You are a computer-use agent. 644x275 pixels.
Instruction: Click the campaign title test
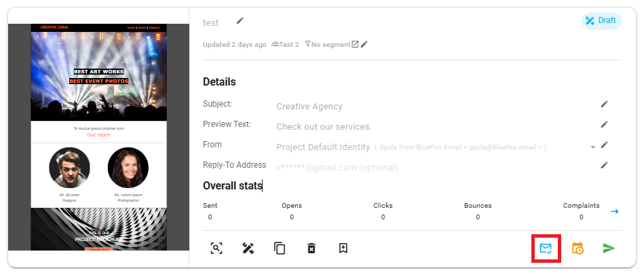coord(210,23)
